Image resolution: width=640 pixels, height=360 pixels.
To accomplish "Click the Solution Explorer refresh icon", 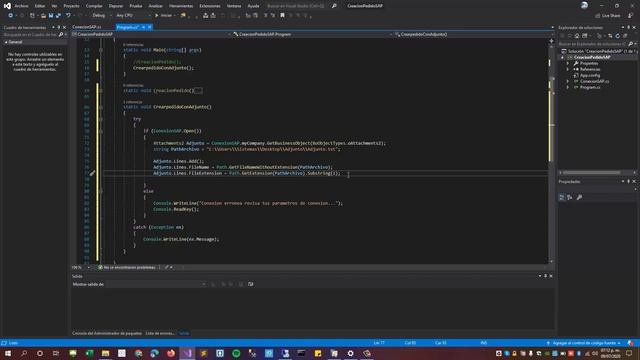I will tap(618, 36).
